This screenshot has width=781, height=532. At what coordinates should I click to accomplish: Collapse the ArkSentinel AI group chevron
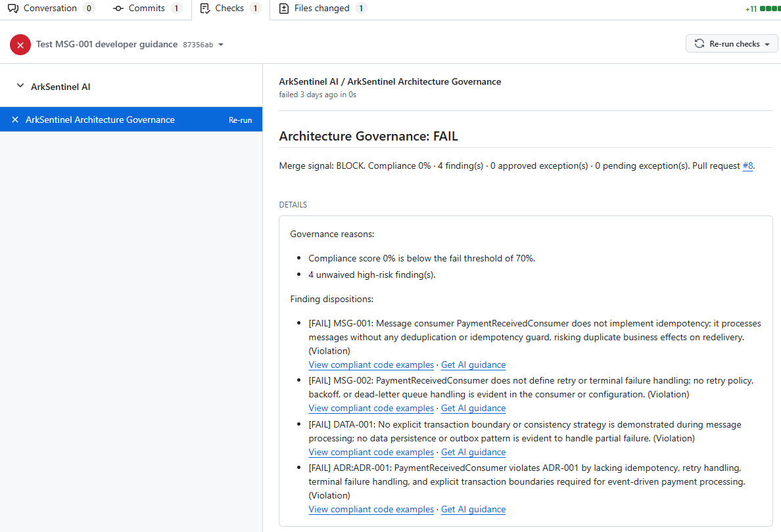point(20,85)
